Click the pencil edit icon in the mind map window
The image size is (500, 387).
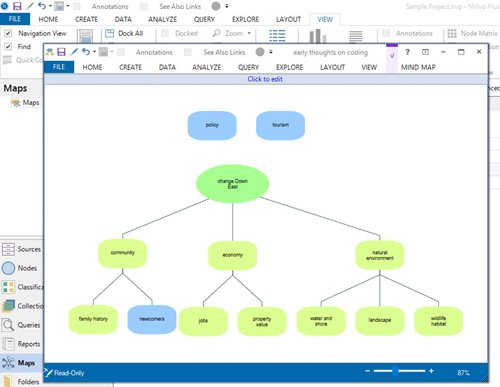74,52
